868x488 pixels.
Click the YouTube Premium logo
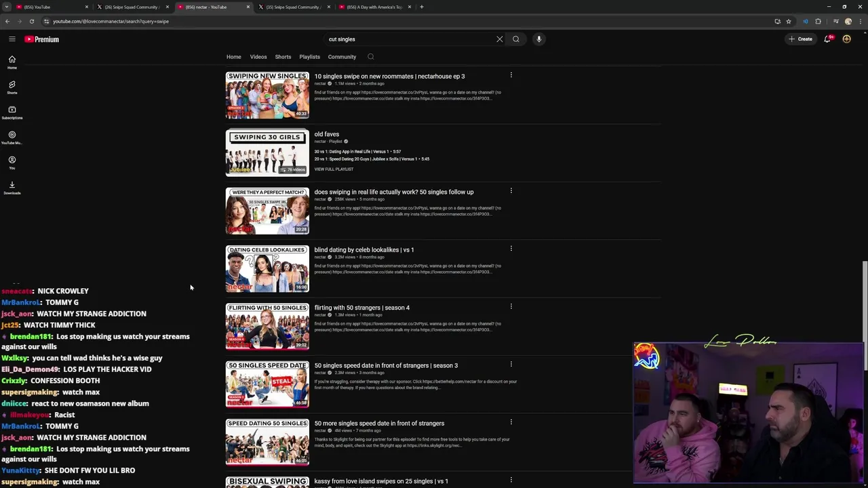42,39
